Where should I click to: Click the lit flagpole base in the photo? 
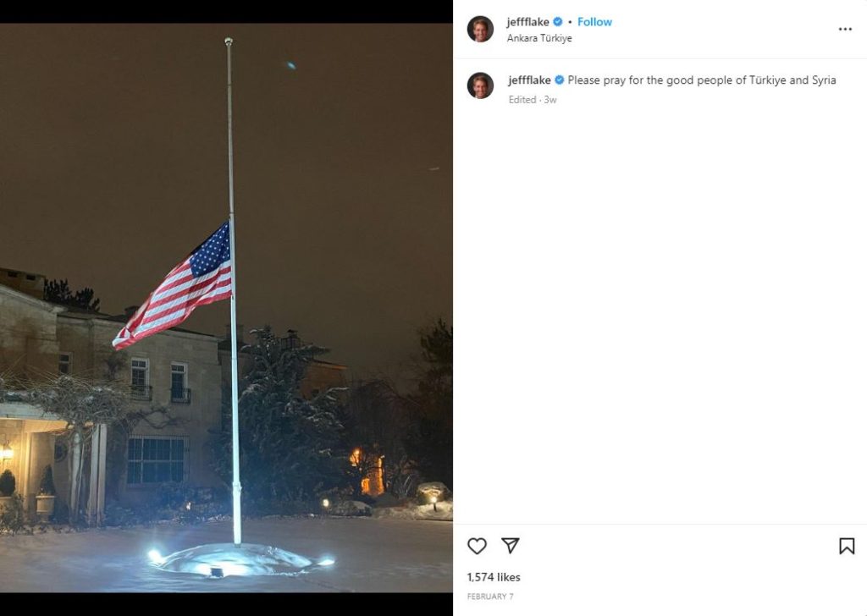pos(238,559)
